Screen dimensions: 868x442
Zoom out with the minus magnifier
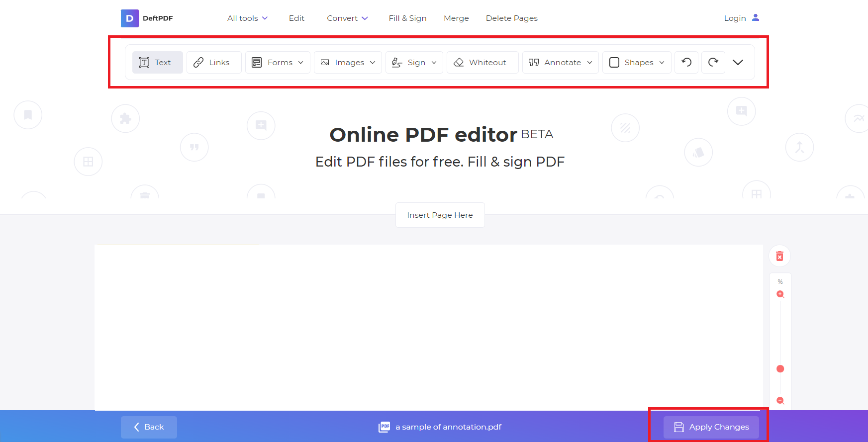tap(780, 401)
